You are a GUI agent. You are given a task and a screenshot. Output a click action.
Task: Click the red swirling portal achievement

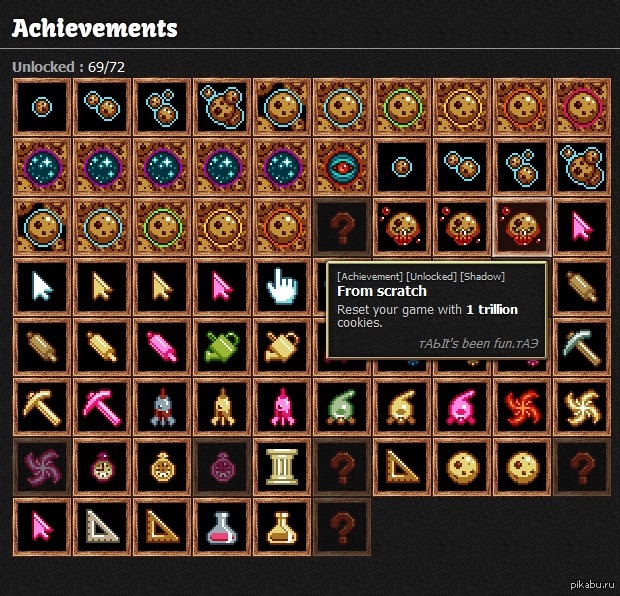522,407
